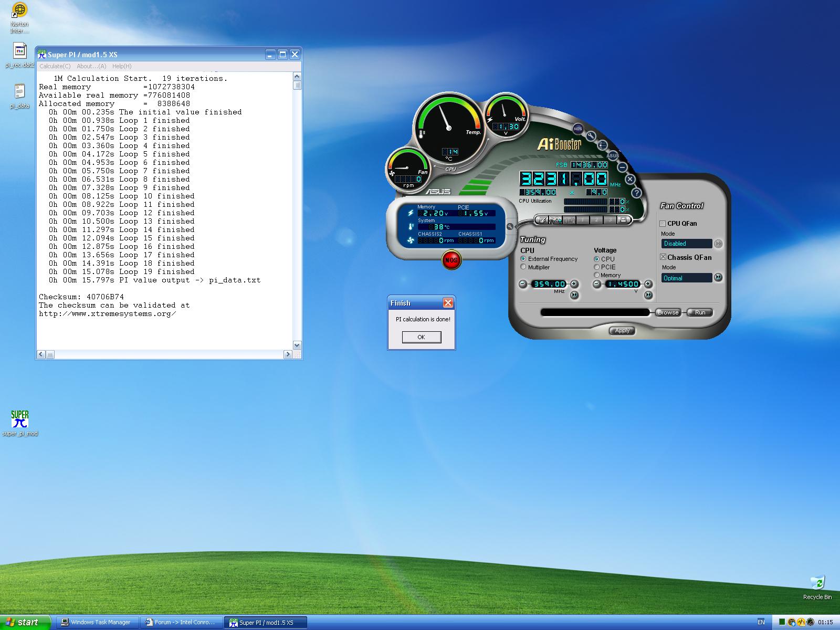Click the Browse button in AiBooster
This screenshot has height=630, width=840.
click(x=668, y=312)
